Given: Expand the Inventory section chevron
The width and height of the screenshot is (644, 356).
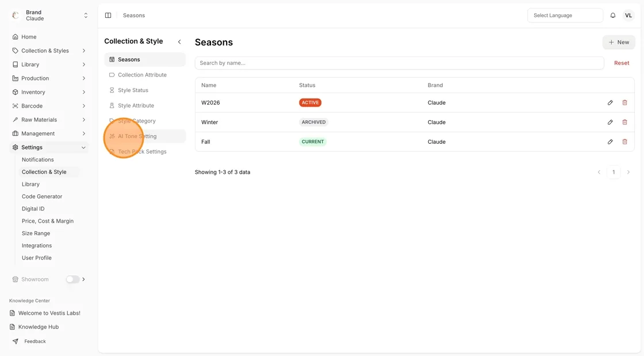Looking at the screenshot, I should (84, 92).
